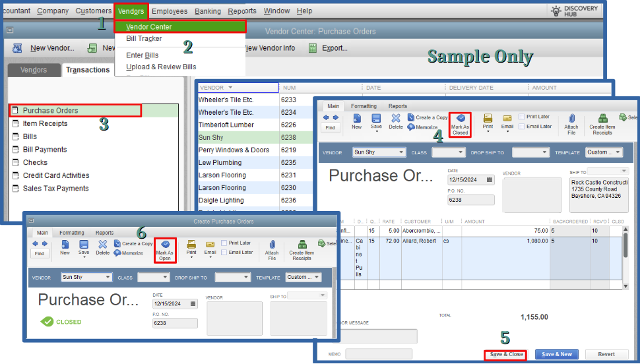Click Mark As Closed icon
The height and width of the screenshot is (364, 640).
pyautogui.click(x=460, y=125)
